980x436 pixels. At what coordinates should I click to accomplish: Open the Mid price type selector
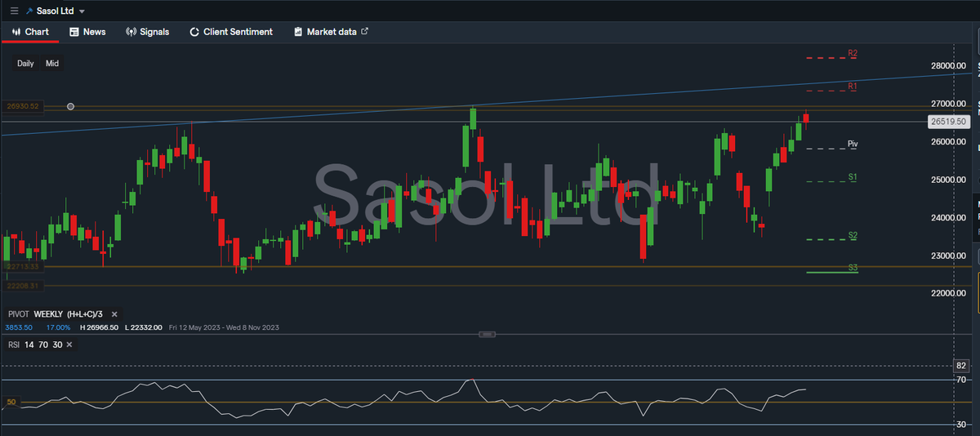tap(51, 63)
